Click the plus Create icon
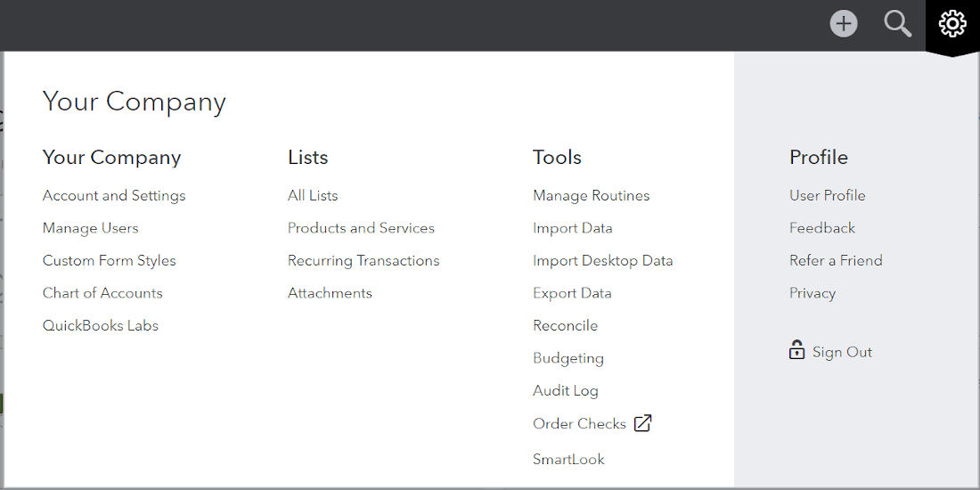The height and width of the screenshot is (490, 980). tap(844, 24)
